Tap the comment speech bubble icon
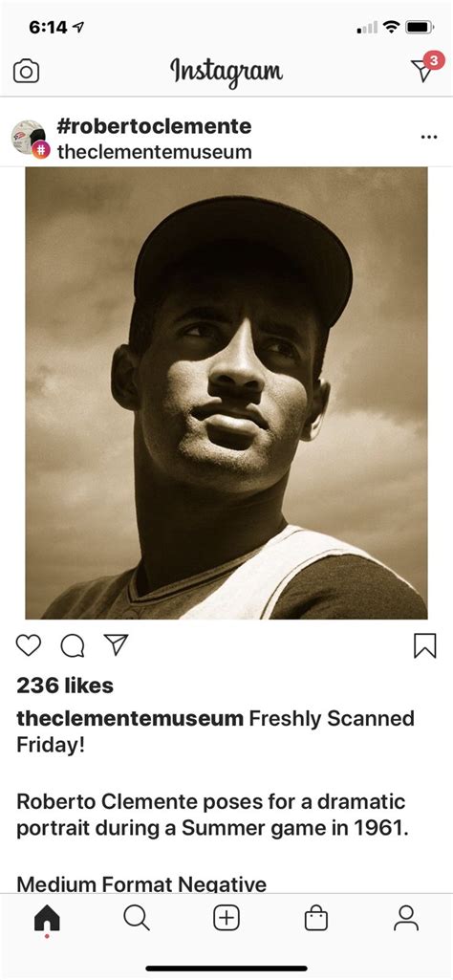This screenshot has height=980, width=453. [73, 645]
